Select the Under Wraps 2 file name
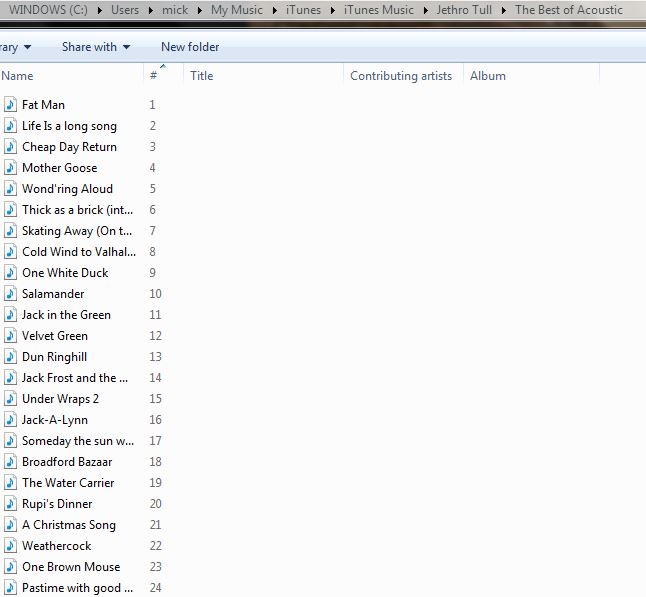646x597 pixels. coord(60,399)
